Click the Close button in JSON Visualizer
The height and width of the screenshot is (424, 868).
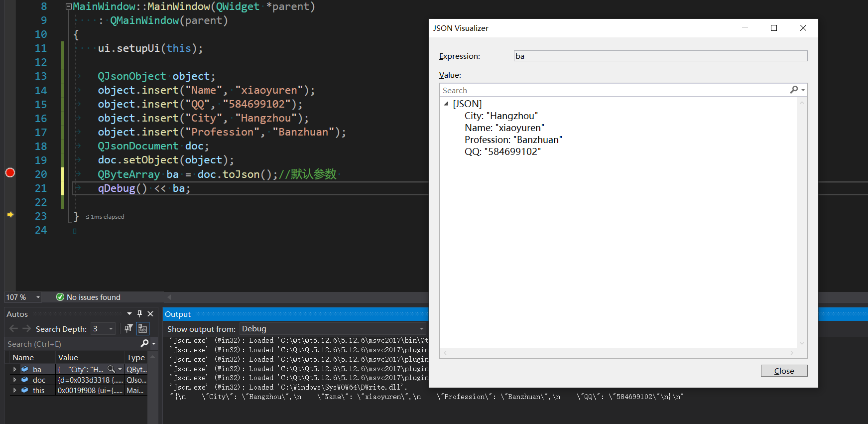(x=784, y=371)
